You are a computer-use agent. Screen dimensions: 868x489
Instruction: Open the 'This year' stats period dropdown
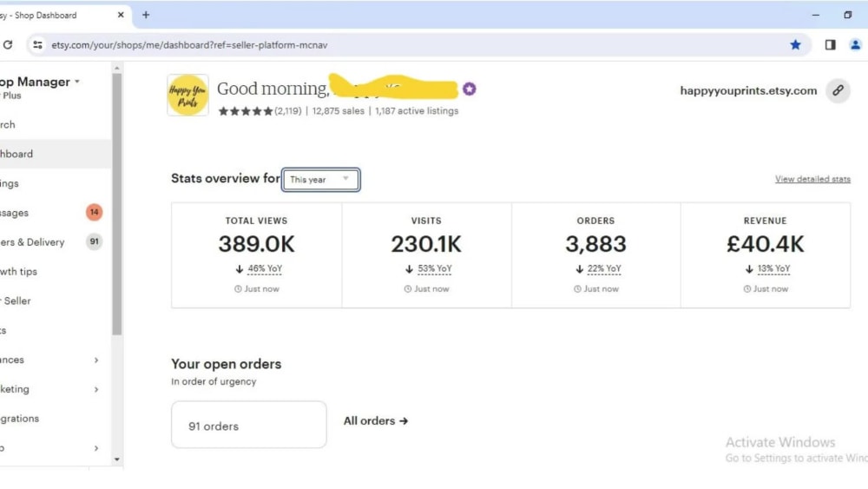click(320, 180)
